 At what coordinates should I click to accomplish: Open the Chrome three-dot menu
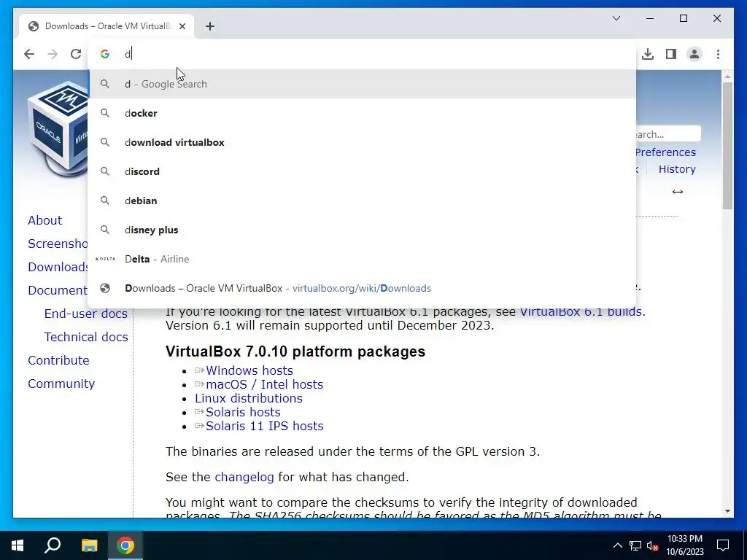(x=718, y=54)
